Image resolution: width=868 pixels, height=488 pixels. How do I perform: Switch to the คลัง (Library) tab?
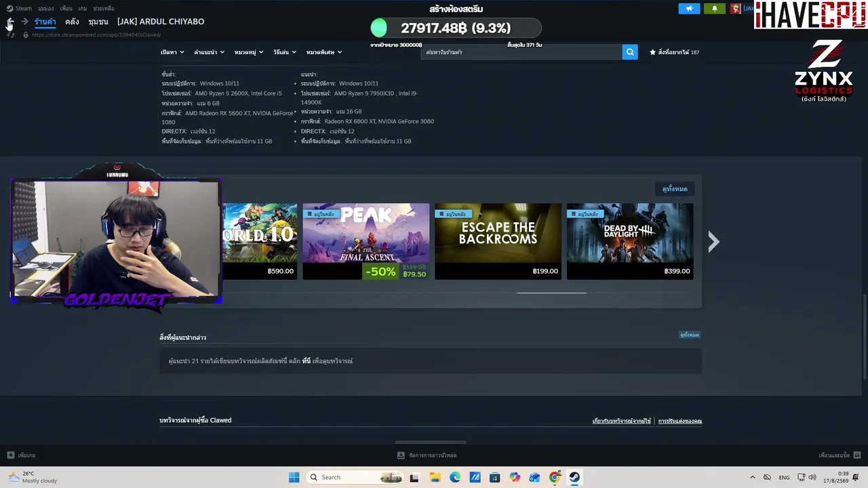72,22
